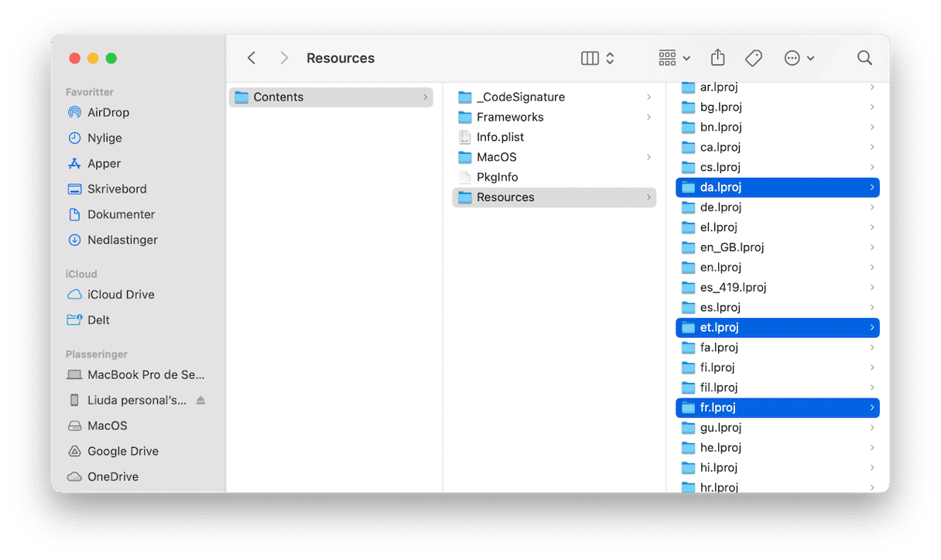Expand the Resources folder chevron
This screenshot has width=941, height=560.
pos(648,197)
